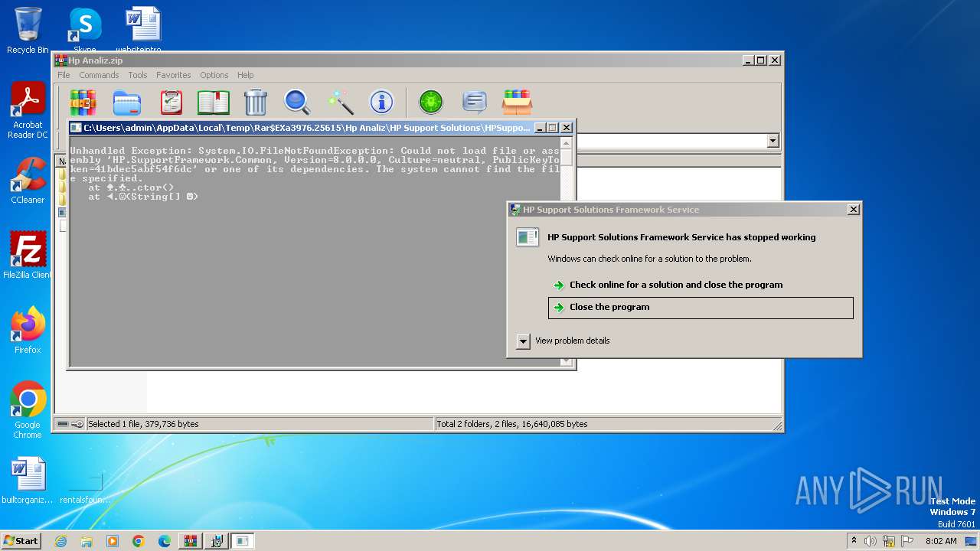Image resolution: width=980 pixels, height=551 pixels.
Task: Expand the WinRAR address bar dropdown
Action: [773, 141]
